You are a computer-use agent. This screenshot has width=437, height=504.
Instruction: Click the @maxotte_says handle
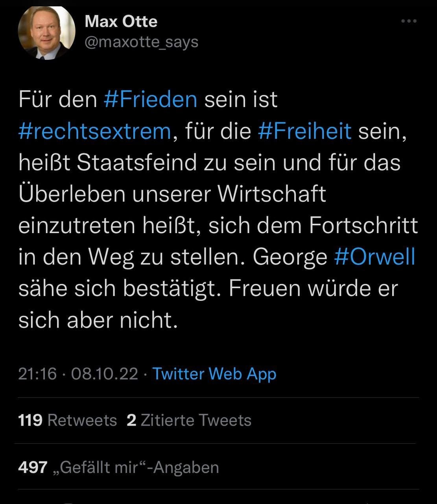[x=141, y=42]
